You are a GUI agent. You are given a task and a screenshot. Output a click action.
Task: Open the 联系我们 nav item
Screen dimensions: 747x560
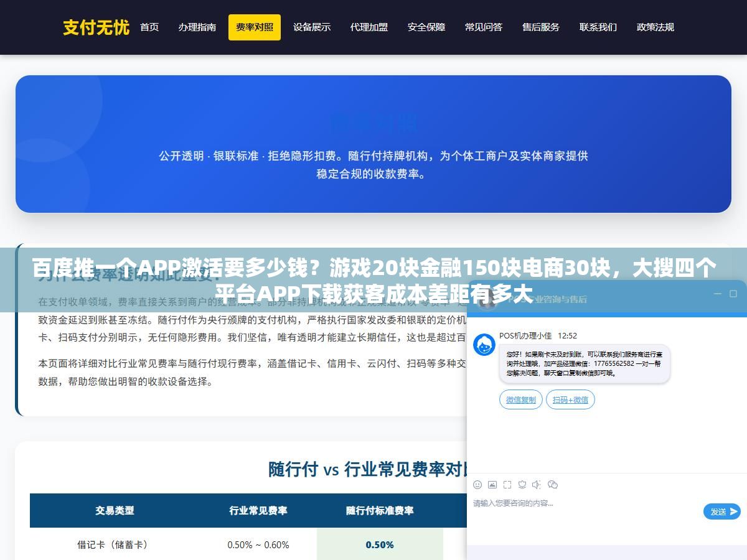point(598,27)
